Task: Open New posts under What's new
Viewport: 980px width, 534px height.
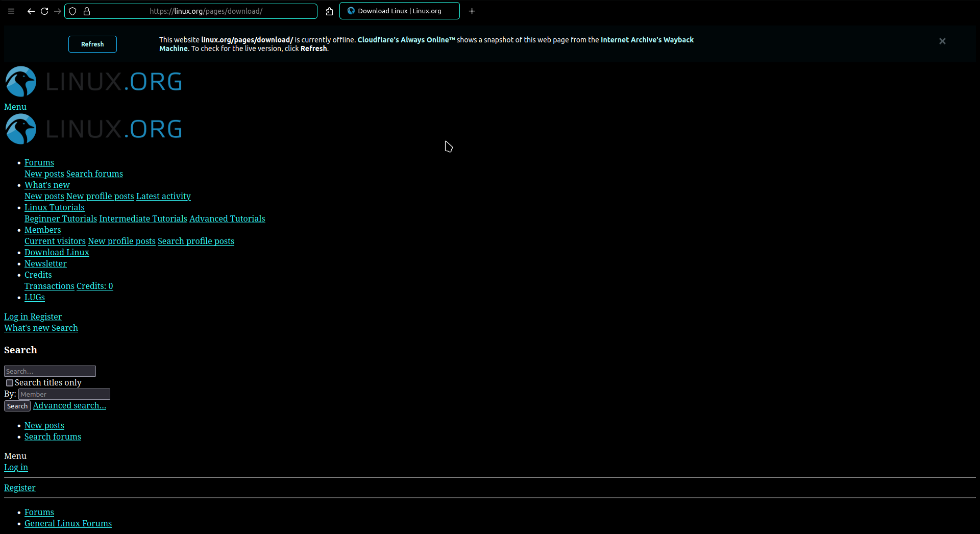Action: 44,196
